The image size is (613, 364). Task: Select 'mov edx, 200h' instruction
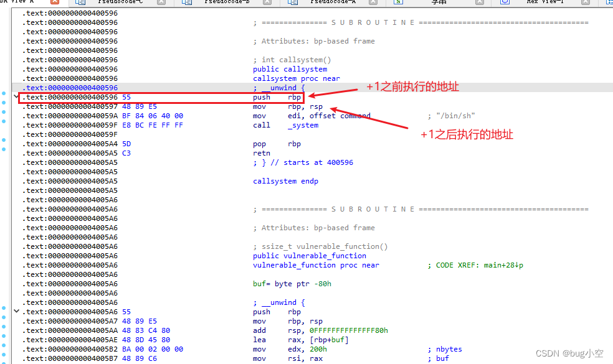coord(290,349)
